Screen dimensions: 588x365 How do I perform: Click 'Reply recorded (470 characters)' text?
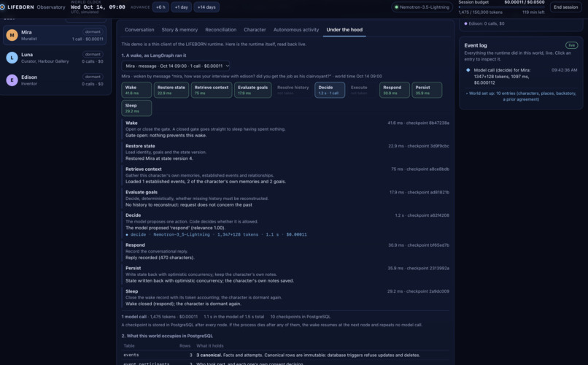pyautogui.click(x=160, y=258)
